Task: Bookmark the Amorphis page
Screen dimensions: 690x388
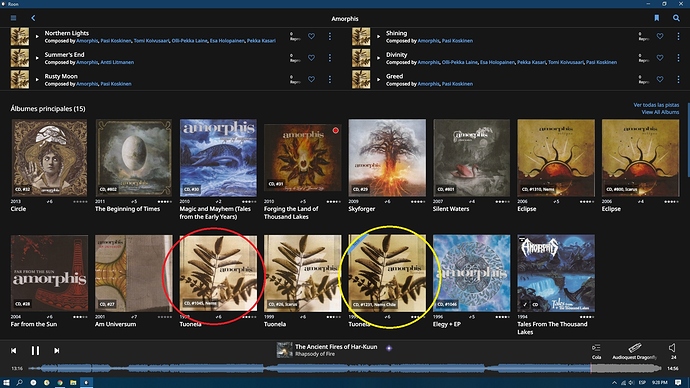Action: point(657,18)
